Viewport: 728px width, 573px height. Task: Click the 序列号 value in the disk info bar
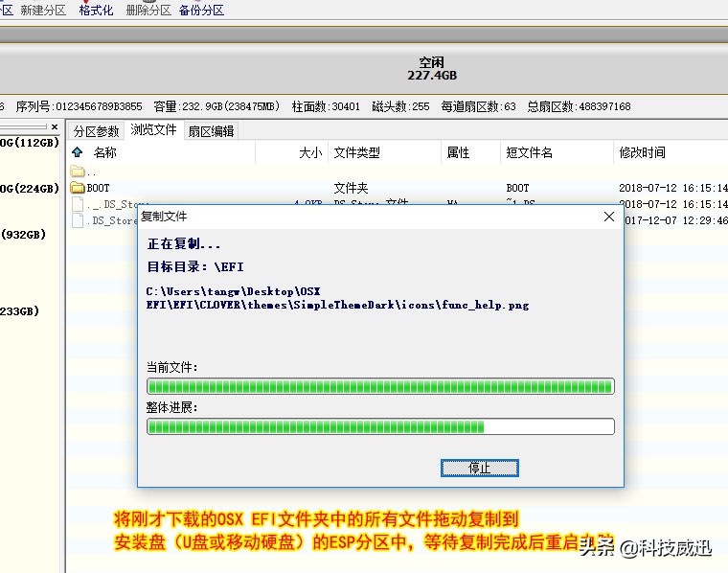pyautogui.click(x=99, y=106)
